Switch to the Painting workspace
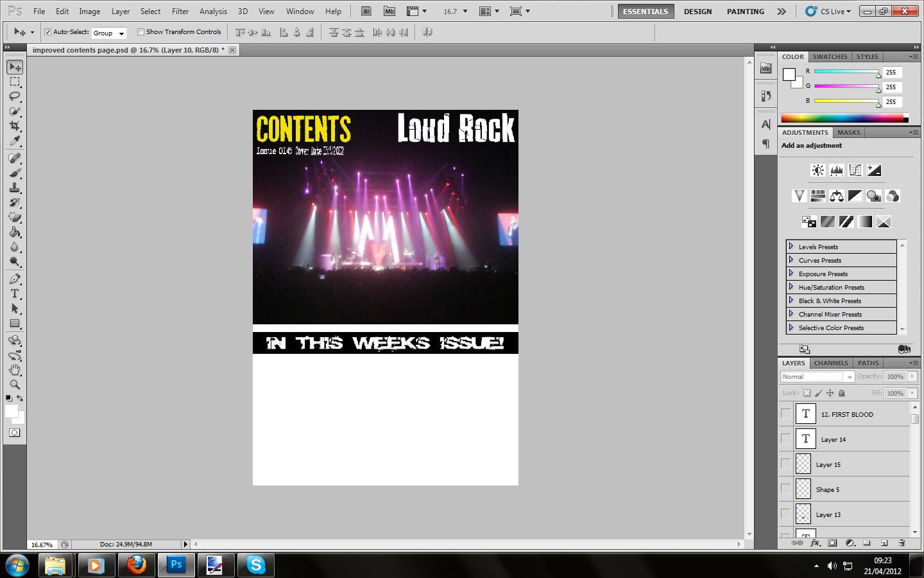 (746, 12)
